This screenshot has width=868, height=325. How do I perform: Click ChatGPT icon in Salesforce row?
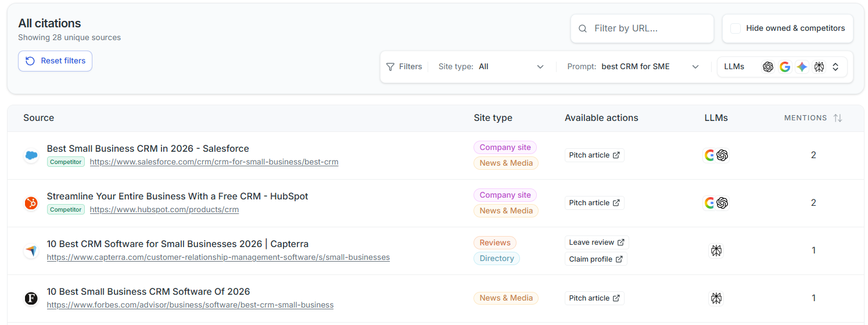click(722, 155)
